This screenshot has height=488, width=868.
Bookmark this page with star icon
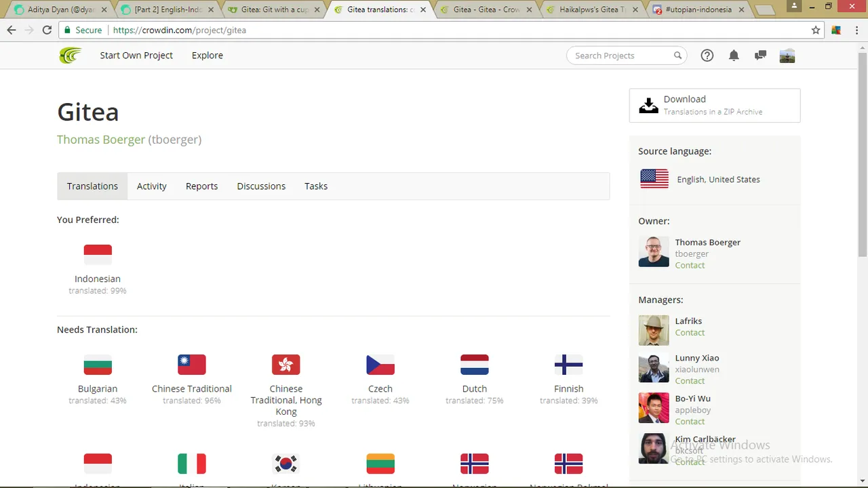pyautogui.click(x=816, y=30)
